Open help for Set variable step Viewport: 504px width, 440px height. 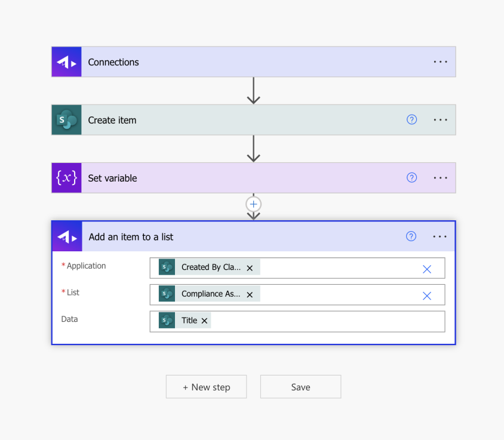411,177
